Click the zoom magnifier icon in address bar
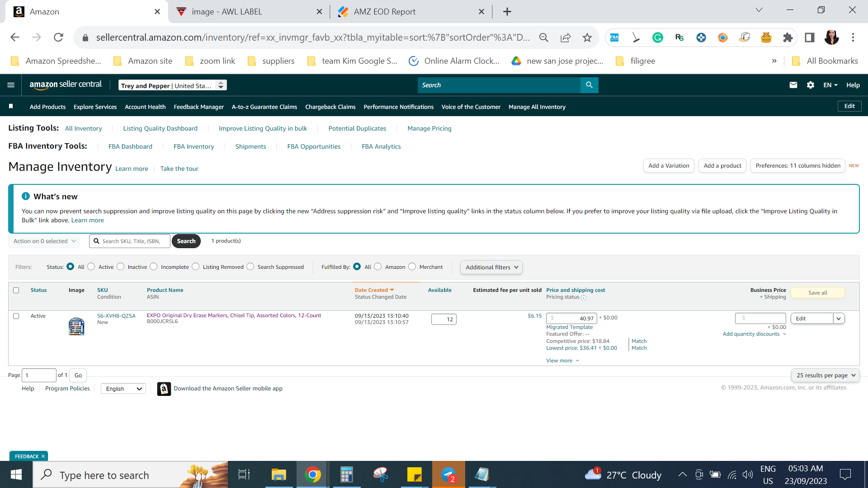Viewport: 868px width, 488px height. tap(543, 38)
